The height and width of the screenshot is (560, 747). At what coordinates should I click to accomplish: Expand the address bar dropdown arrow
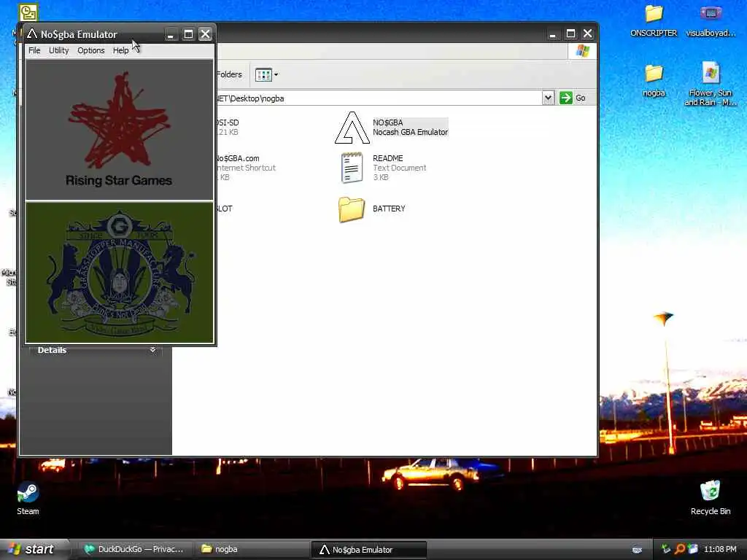(548, 98)
